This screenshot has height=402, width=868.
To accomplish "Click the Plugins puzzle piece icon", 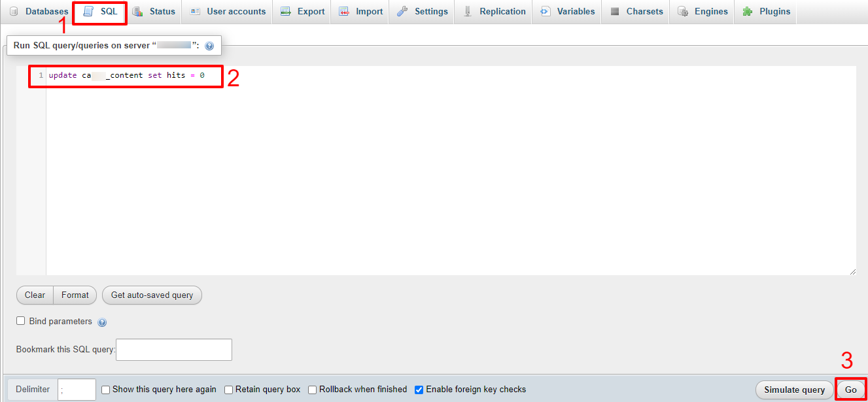I will pyautogui.click(x=747, y=12).
